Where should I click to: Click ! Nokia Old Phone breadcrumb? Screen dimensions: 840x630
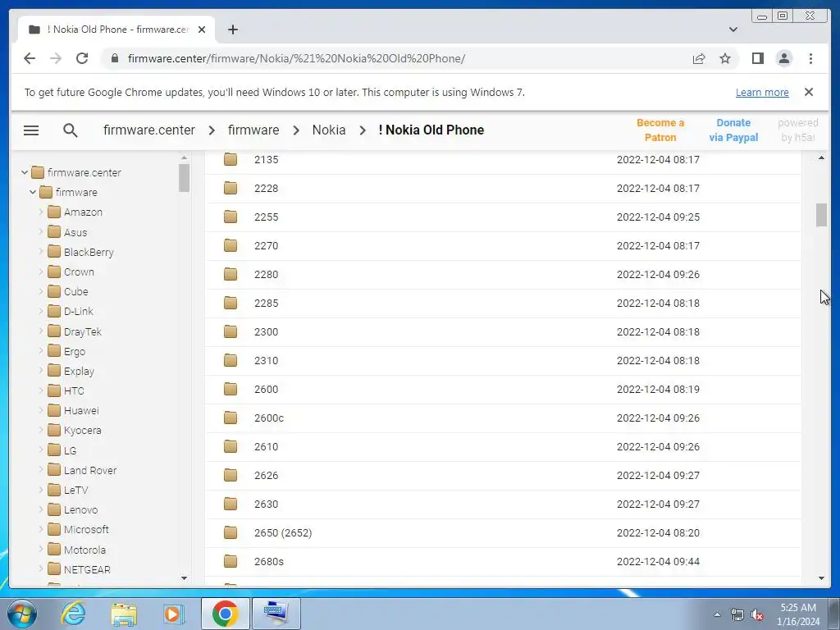(x=431, y=130)
